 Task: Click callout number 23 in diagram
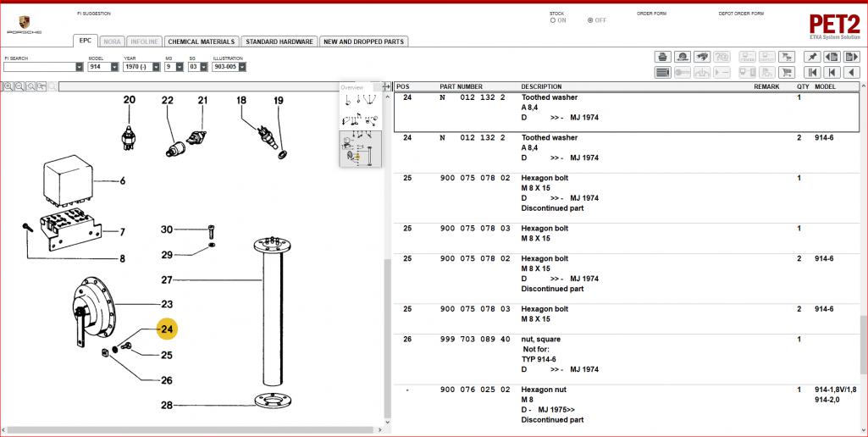pos(167,304)
